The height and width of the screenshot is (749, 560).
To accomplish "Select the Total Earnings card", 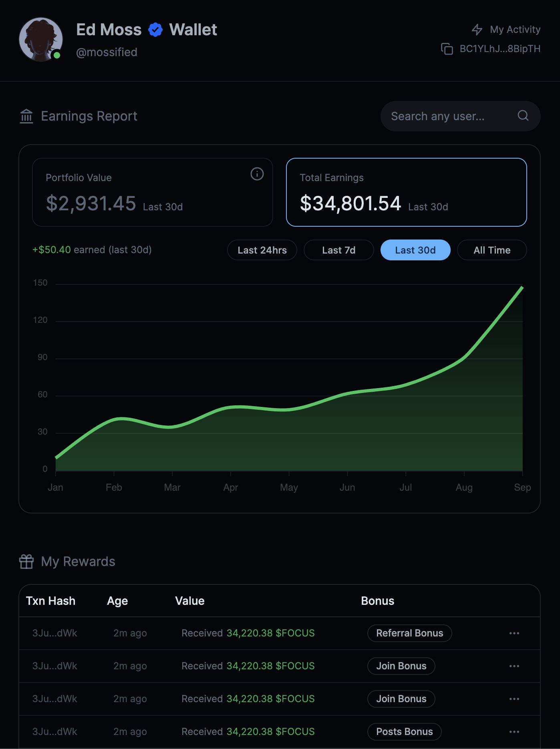I will pyautogui.click(x=406, y=192).
